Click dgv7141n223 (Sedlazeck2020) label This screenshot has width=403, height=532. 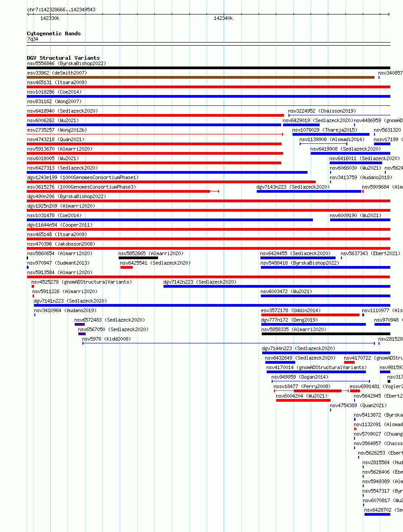70,301
